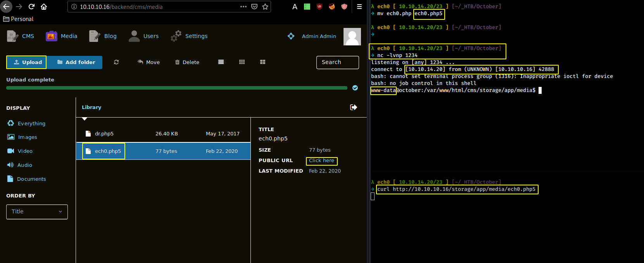The height and width of the screenshot is (263, 644).
Task: Open the Blog section
Action: (103, 36)
